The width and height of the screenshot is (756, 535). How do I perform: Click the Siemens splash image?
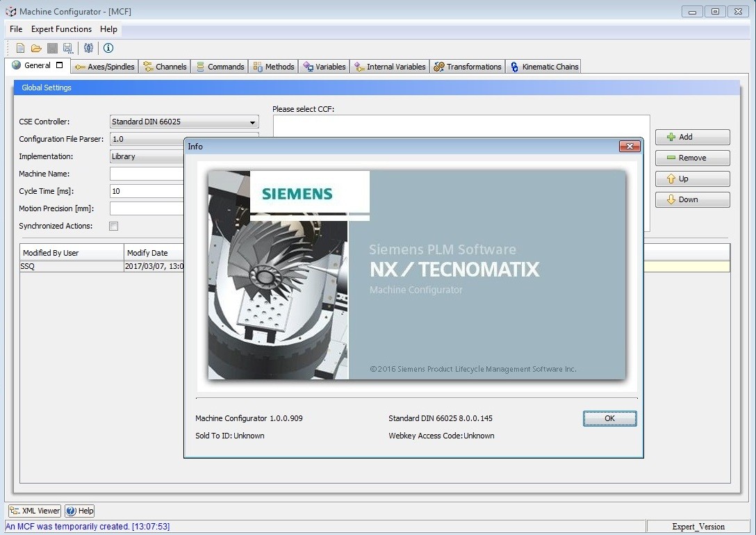[417, 274]
